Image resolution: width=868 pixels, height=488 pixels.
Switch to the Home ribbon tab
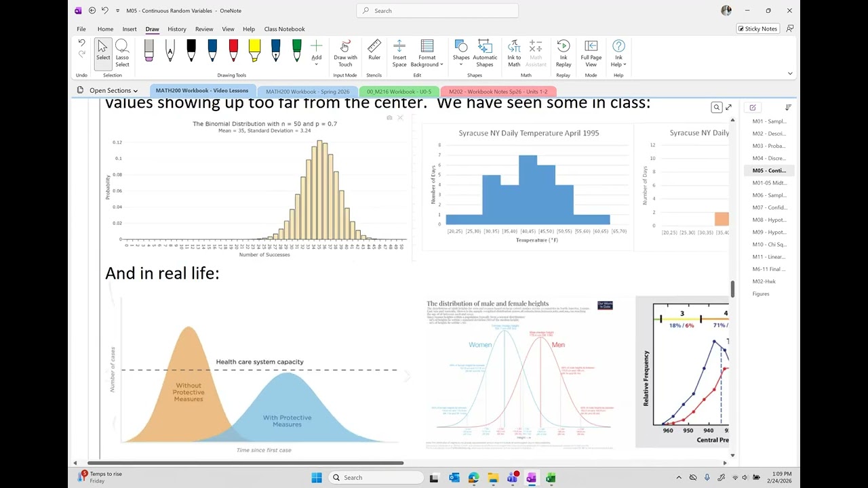coord(105,29)
